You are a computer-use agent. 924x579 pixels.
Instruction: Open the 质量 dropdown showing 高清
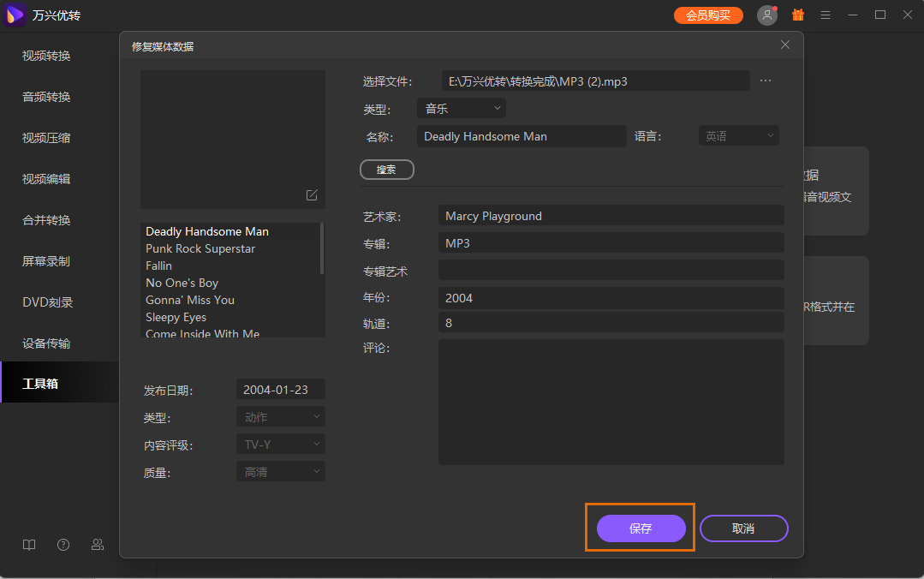coord(280,470)
